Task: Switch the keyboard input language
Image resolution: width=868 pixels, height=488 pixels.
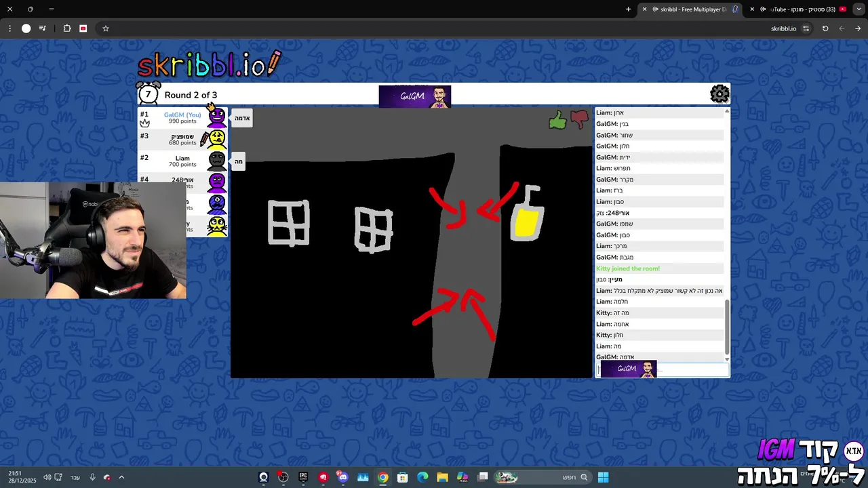Action: [75, 477]
